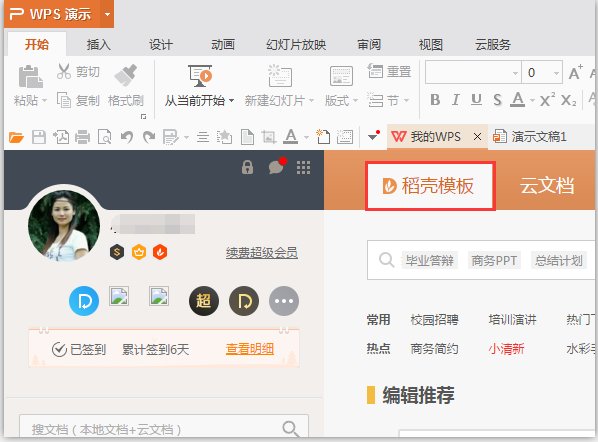Select the Copy button

pyautogui.click(x=78, y=101)
